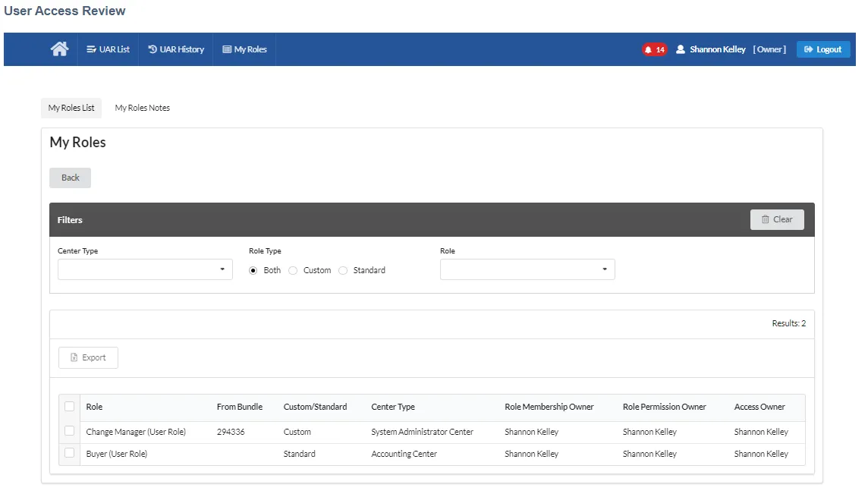The height and width of the screenshot is (494, 868).
Task: Click the Access Owner column header
Action: coord(759,407)
